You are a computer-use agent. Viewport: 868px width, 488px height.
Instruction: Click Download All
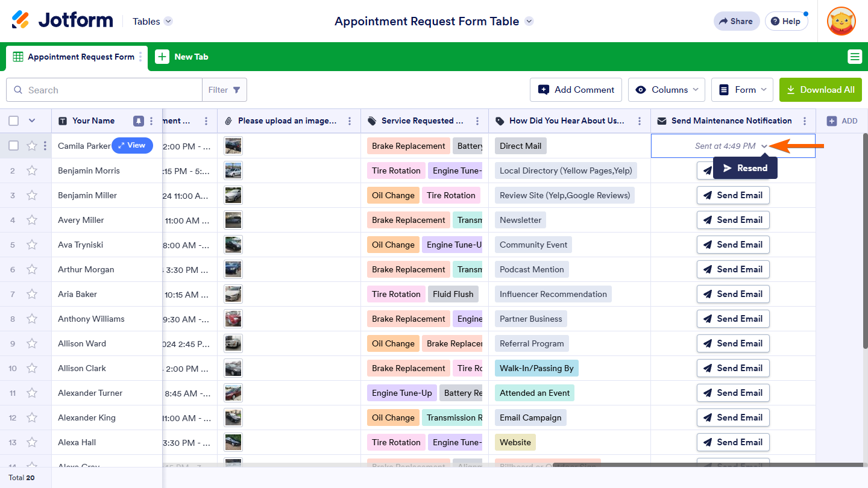coord(820,90)
